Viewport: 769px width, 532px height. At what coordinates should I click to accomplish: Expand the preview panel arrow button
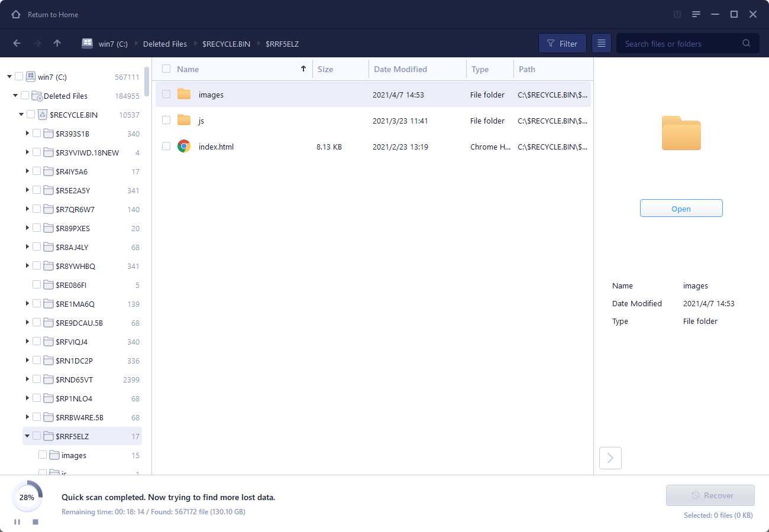tap(610, 458)
